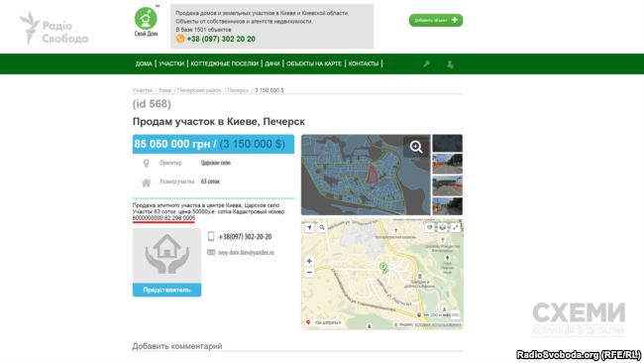The image size is (644, 363).
Task: Follow the Печерск breadcrumb link
Action: click(x=238, y=90)
